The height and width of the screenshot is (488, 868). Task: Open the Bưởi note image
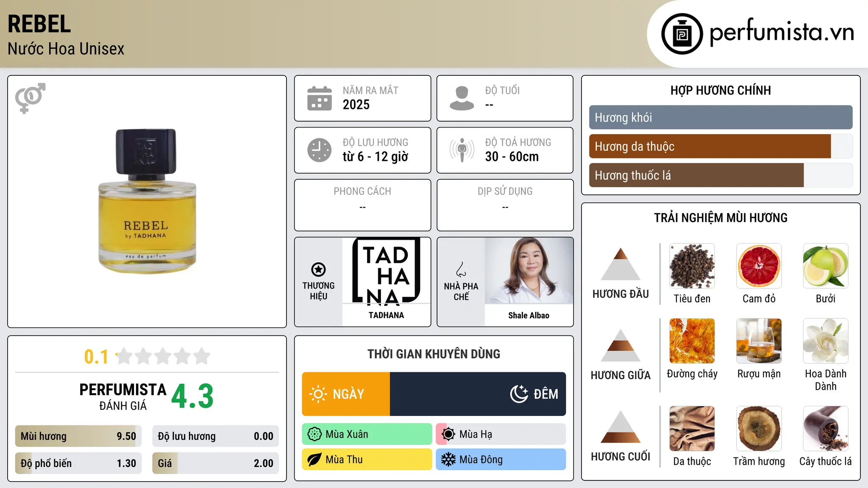point(826,266)
